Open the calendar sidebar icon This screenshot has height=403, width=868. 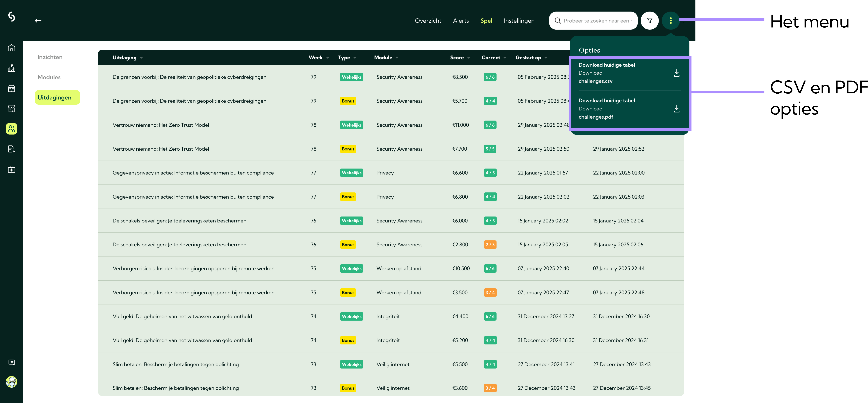pos(11,88)
